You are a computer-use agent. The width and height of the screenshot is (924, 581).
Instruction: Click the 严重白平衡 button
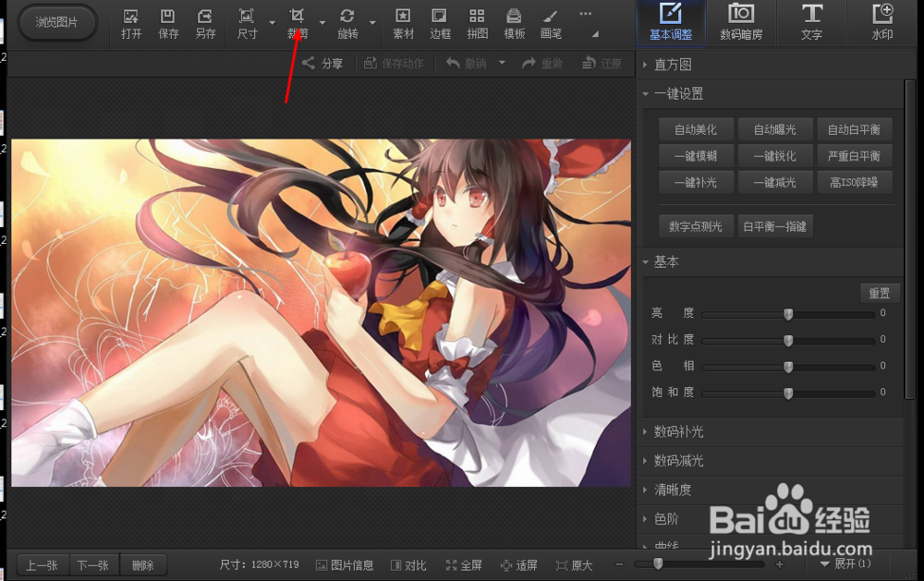coord(854,156)
